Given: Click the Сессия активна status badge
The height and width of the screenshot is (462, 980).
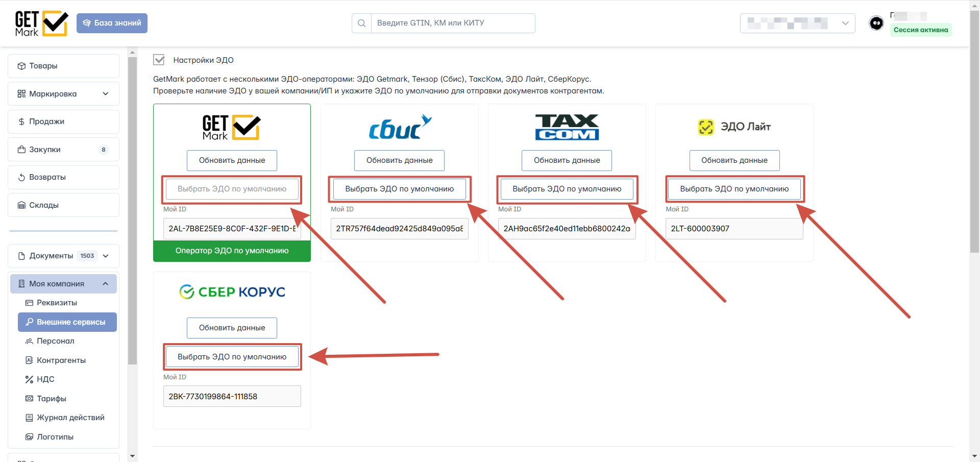Looking at the screenshot, I should coord(921,30).
